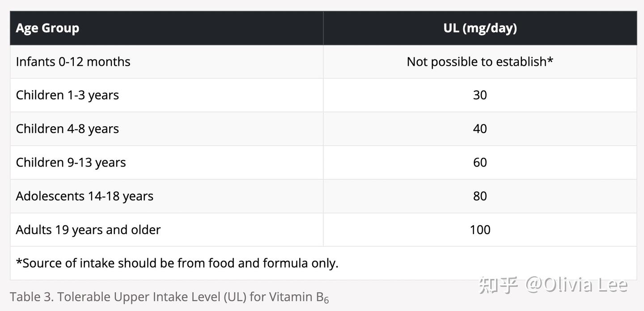The width and height of the screenshot is (644, 311).
Task: Click the UL value 40
Action: point(480,129)
